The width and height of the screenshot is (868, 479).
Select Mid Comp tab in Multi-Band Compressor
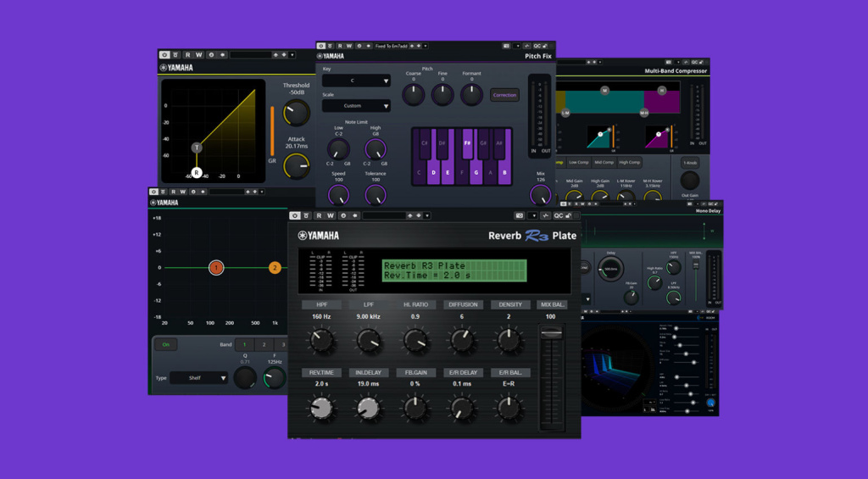604,162
